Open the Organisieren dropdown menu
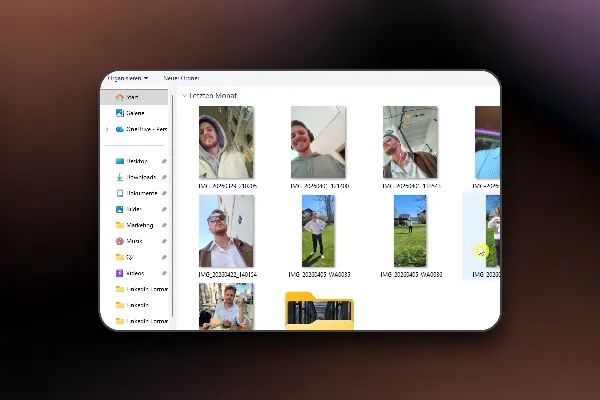 pyautogui.click(x=128, y=78)
